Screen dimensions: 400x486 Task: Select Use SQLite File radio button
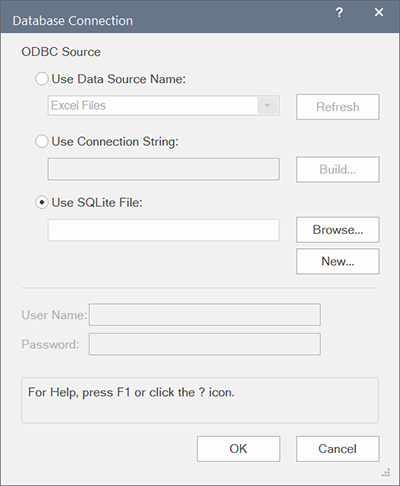pyautogui.click(x=42, y=202)
